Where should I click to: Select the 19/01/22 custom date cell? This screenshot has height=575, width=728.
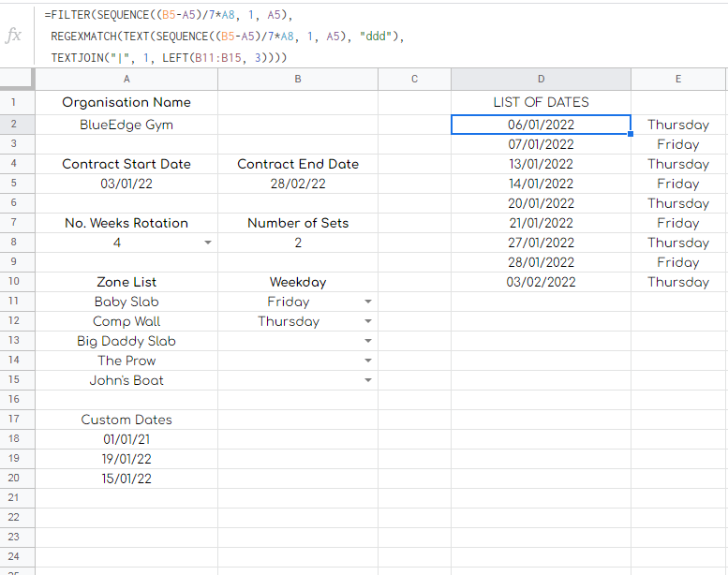point(126,459)
